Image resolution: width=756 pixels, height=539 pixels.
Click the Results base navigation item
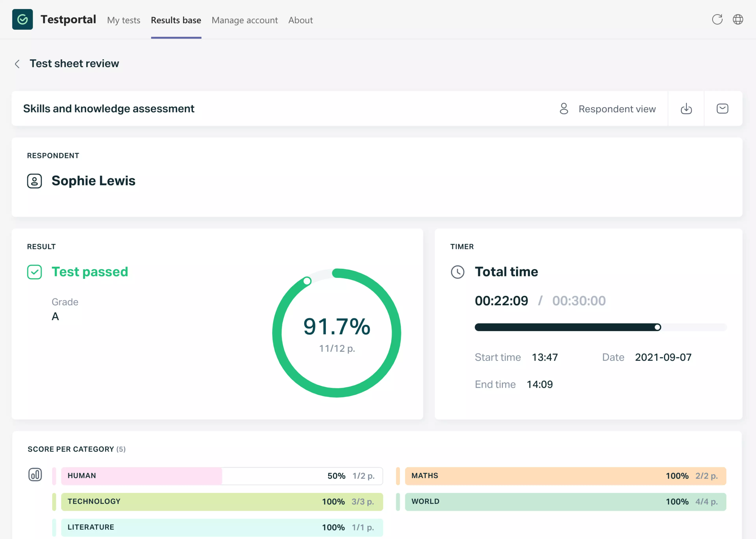click(x=176, y=20)
